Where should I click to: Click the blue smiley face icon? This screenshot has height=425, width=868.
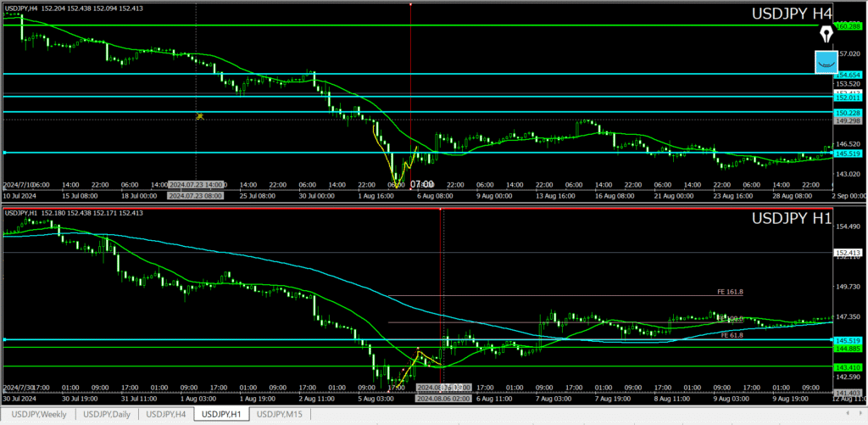point(826,61)
